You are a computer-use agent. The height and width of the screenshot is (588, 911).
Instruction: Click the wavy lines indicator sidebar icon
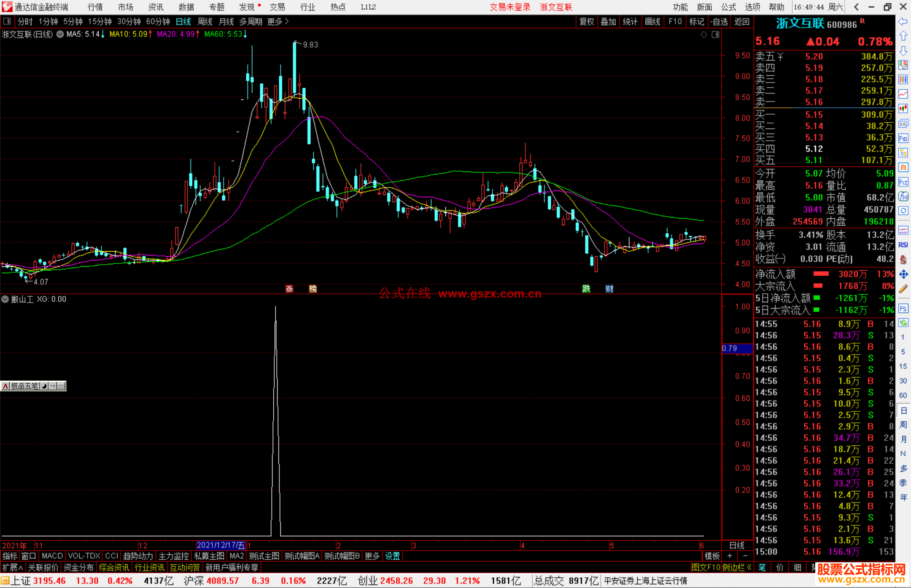tap(903, 230)
